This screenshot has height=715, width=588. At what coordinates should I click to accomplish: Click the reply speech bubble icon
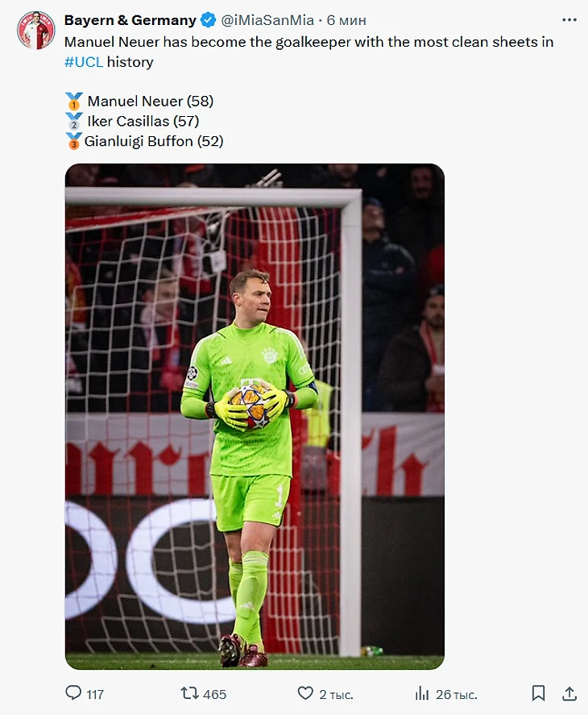point(73,693)
